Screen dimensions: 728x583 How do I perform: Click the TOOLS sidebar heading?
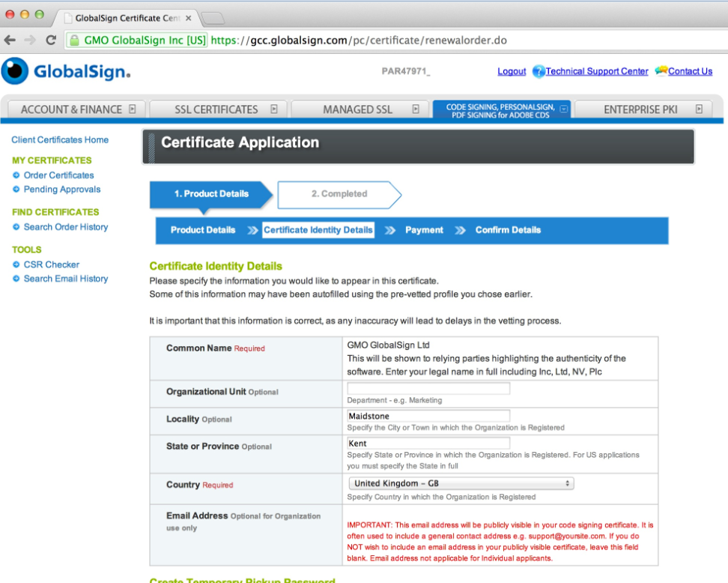pyautogui.click(x=27, y=250)
